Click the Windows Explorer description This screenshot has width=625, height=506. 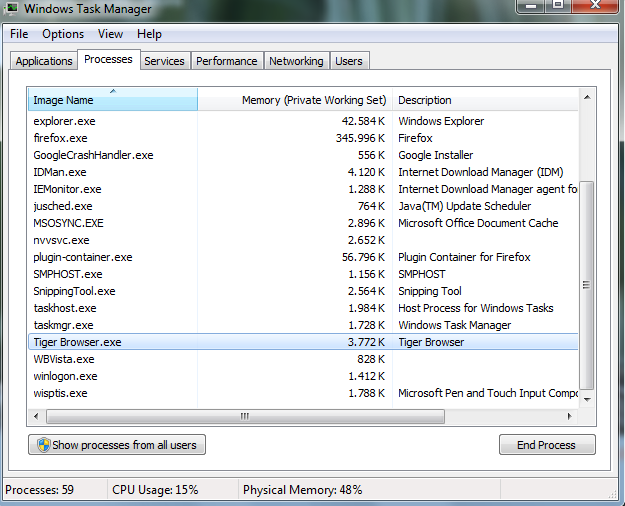441,121
